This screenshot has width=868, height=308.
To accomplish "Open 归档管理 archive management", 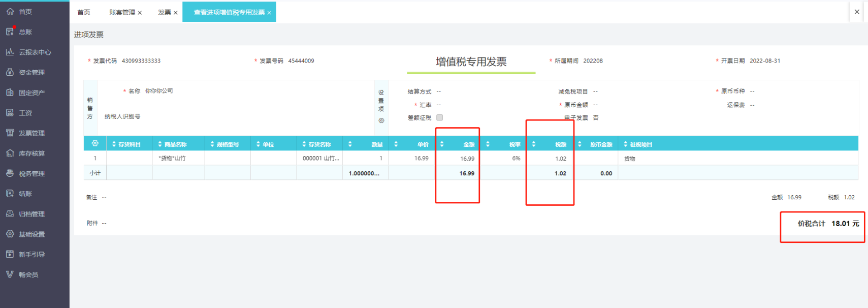I will tap(31, 214).
